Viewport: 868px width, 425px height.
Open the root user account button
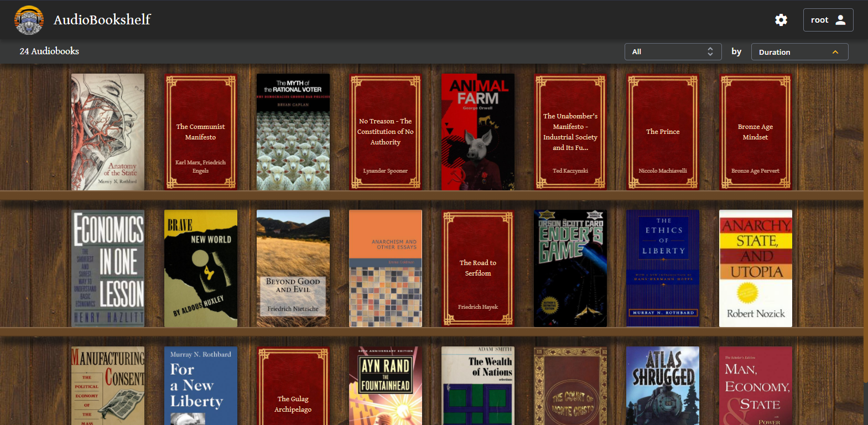coord(828,20)
